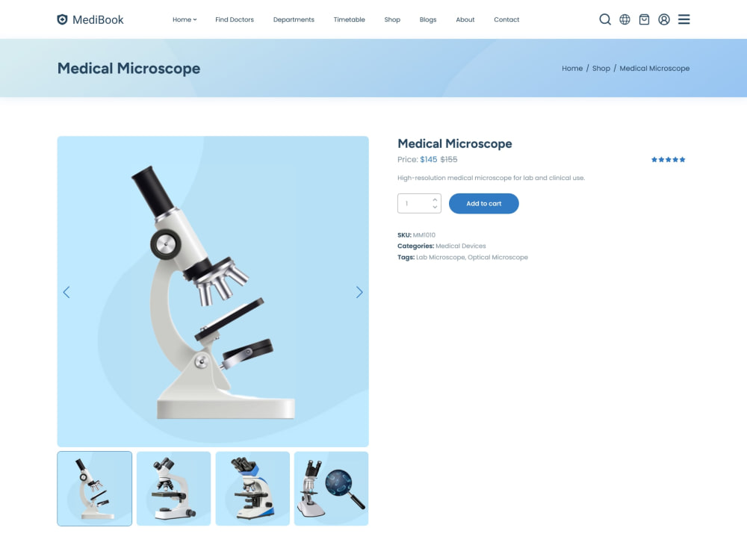The height and width of the screenshot is (560, 747).
Task: Click the MediBook brand name
Action: point(98,19)
